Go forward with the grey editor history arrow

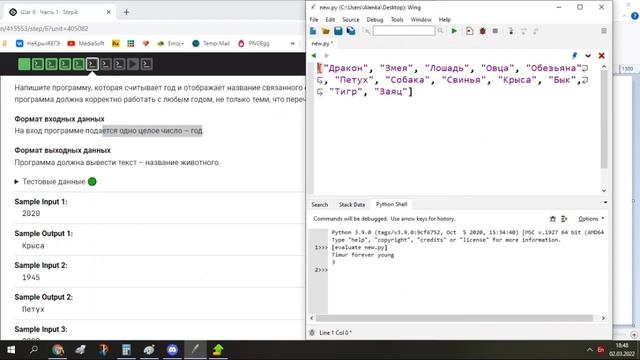(x=326, y=56)
